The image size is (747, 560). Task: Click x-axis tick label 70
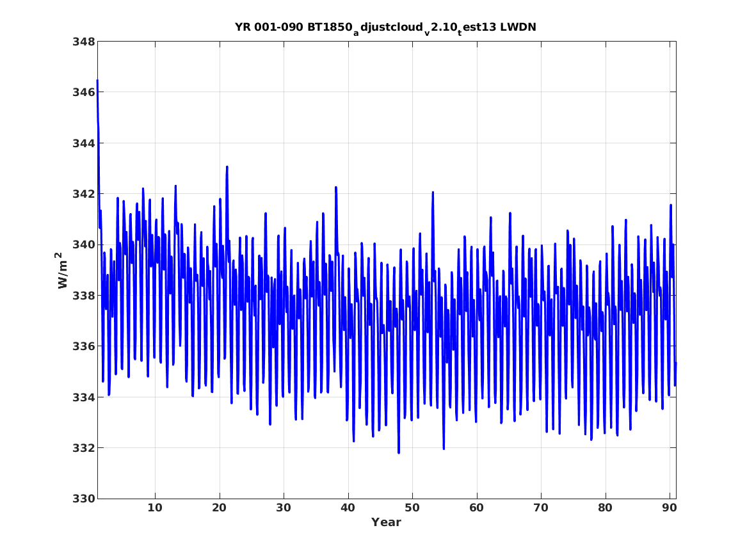pyautogui.click(x=541, y=508)
